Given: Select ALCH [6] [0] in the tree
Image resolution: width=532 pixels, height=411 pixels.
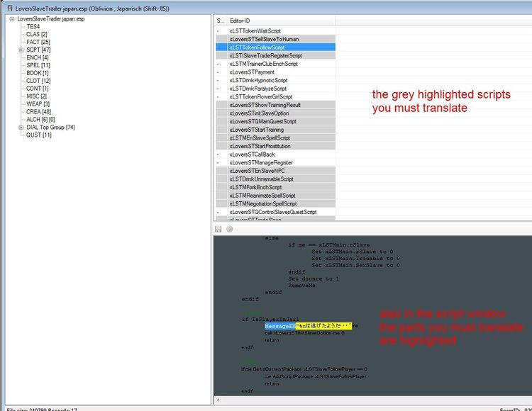Looking at the screenshot, I should pyautogui.click(x=40, y=120).
